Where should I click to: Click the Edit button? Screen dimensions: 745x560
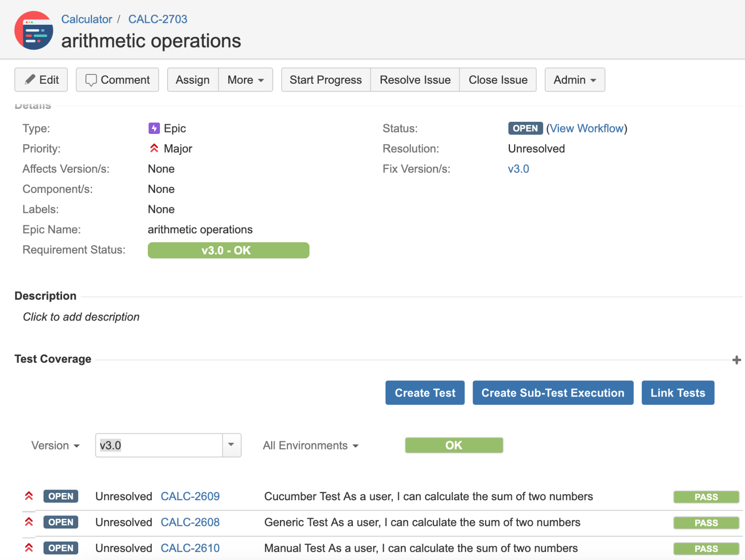pos(41,80)
